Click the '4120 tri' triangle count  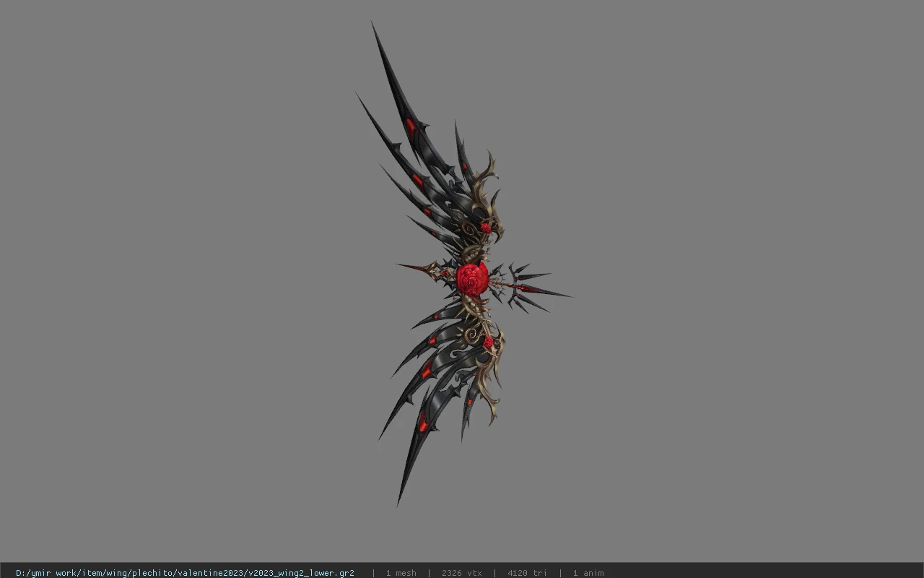coord(527,573)
